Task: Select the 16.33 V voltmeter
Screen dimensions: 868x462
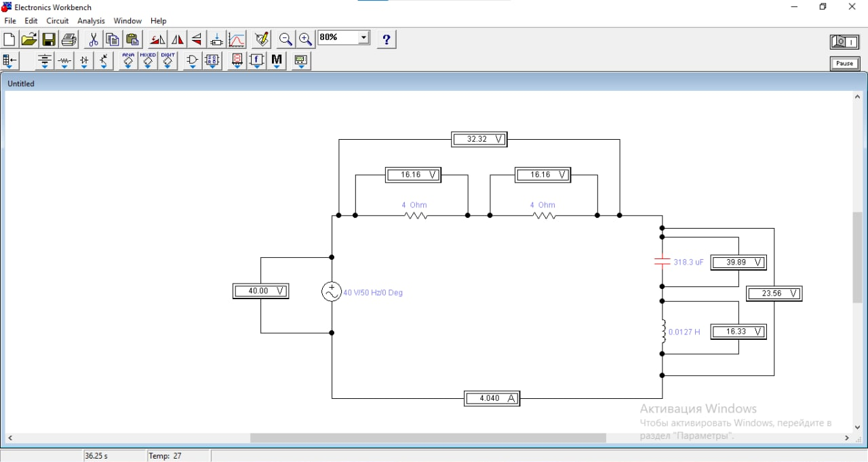Action: pyautogui.click(x=738, y=332)
